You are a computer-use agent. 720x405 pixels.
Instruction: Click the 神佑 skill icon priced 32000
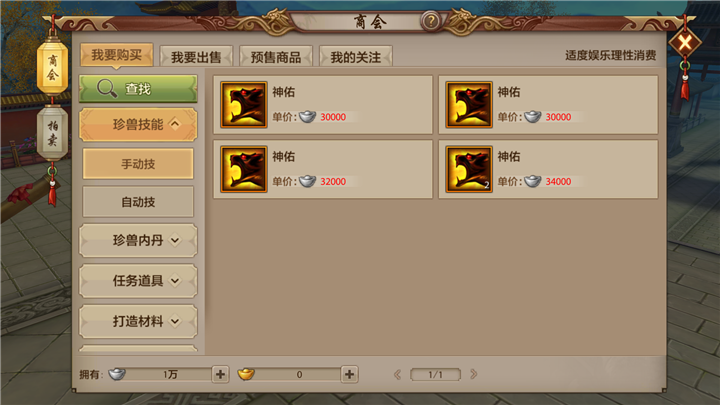243,169
